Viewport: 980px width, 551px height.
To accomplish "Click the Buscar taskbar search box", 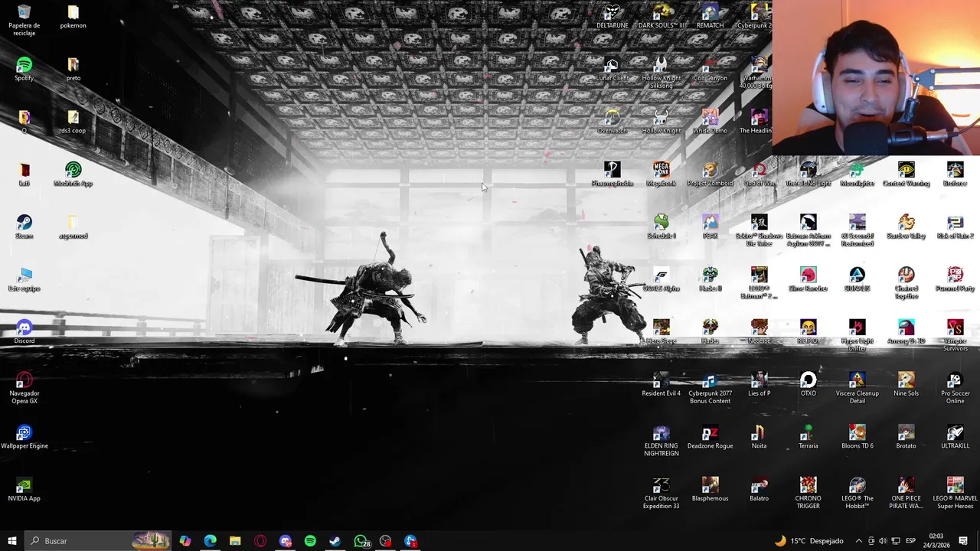I will pyautogui.click(x=97, y=541).
